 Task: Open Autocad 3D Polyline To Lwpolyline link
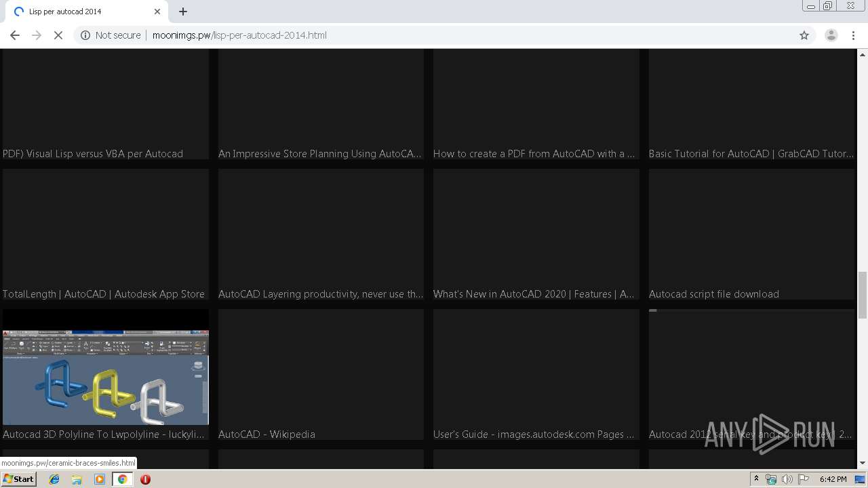(x=104, y=434)
